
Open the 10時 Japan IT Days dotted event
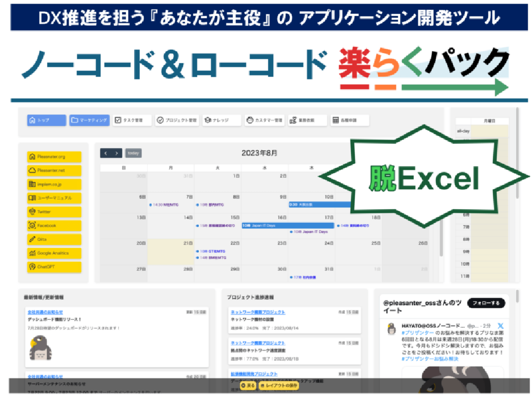(309, 232)
